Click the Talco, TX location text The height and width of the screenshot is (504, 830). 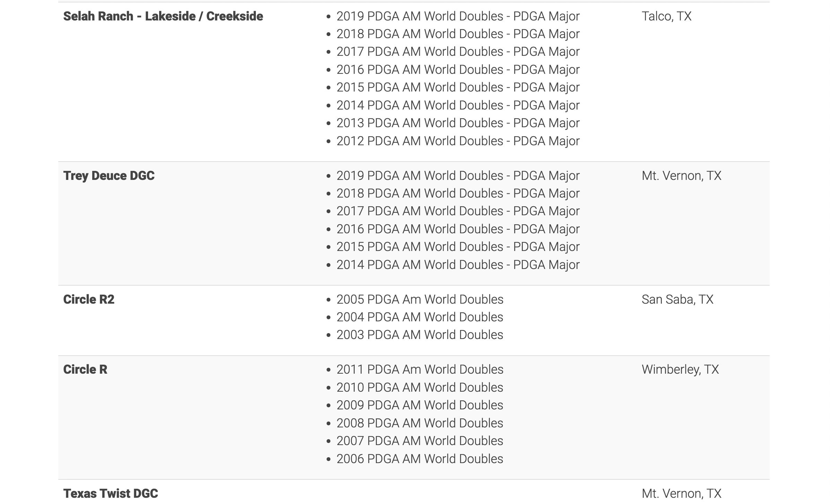[x=666, y=16]
